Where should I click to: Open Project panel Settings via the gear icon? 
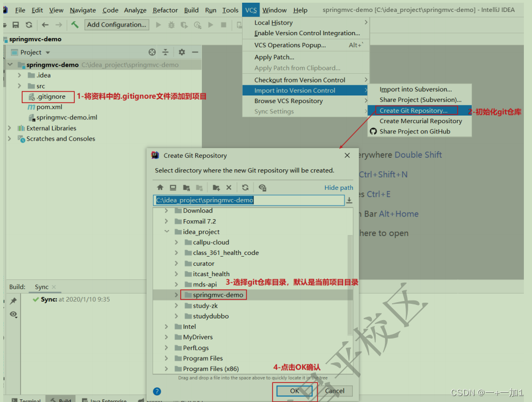tap(181, 52)
